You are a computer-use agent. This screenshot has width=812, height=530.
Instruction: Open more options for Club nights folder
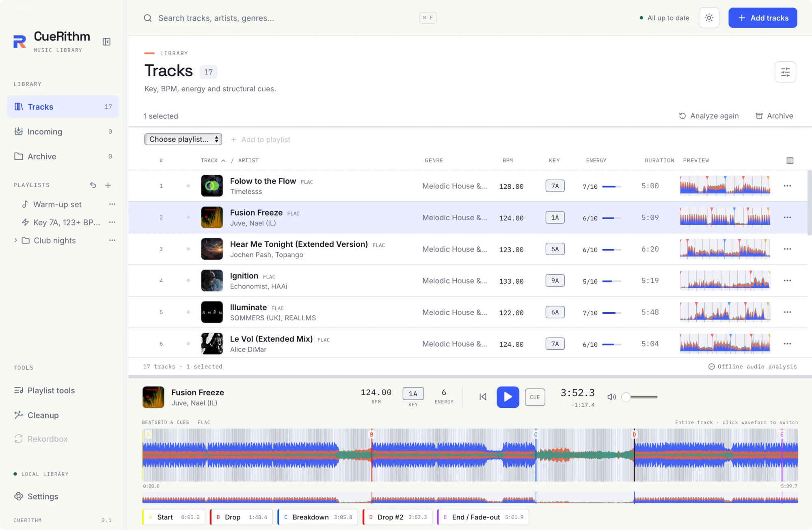coord(112,240)
